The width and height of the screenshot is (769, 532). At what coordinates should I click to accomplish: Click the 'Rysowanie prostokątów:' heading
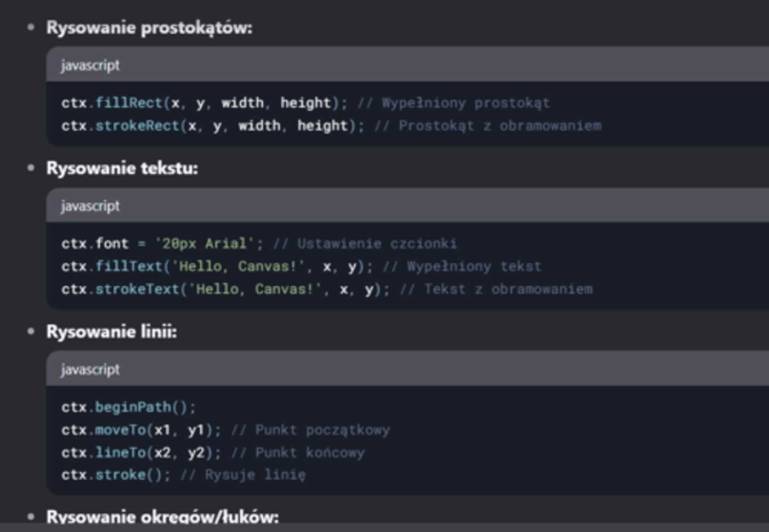[x=149, y=28]
